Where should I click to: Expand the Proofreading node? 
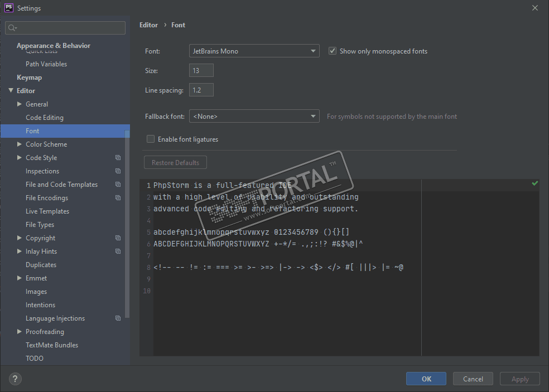[x=20, y=331]
